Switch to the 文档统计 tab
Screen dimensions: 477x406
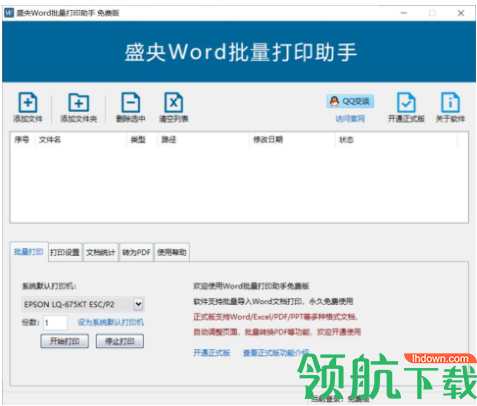coord(101,252)
